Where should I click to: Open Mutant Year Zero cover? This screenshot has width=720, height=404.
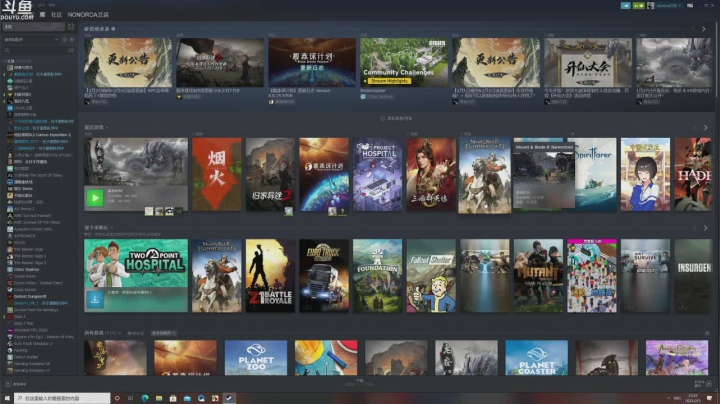point(538,275)
